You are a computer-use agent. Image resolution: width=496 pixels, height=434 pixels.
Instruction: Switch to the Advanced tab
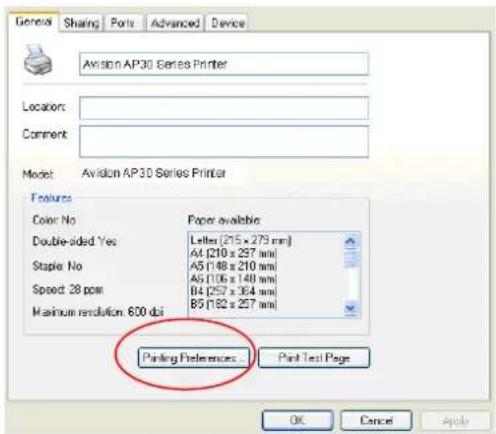(175, 23)
